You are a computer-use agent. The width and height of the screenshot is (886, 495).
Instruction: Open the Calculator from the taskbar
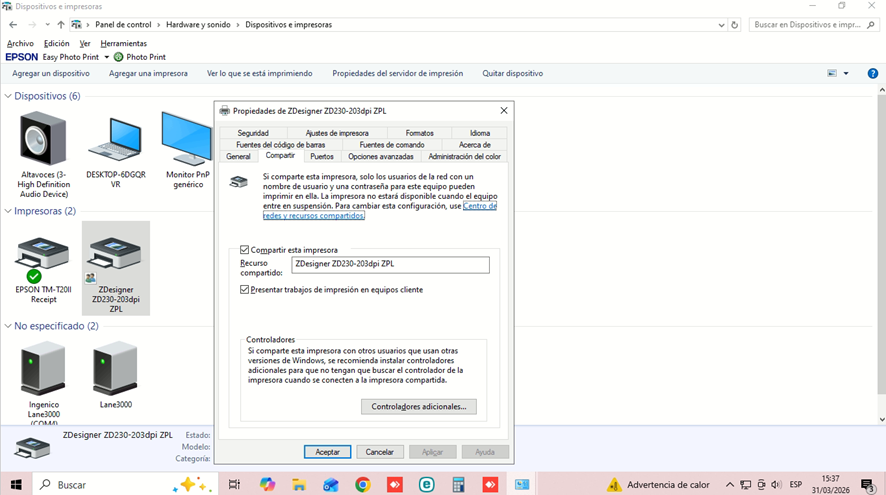(x=458, y=484)
